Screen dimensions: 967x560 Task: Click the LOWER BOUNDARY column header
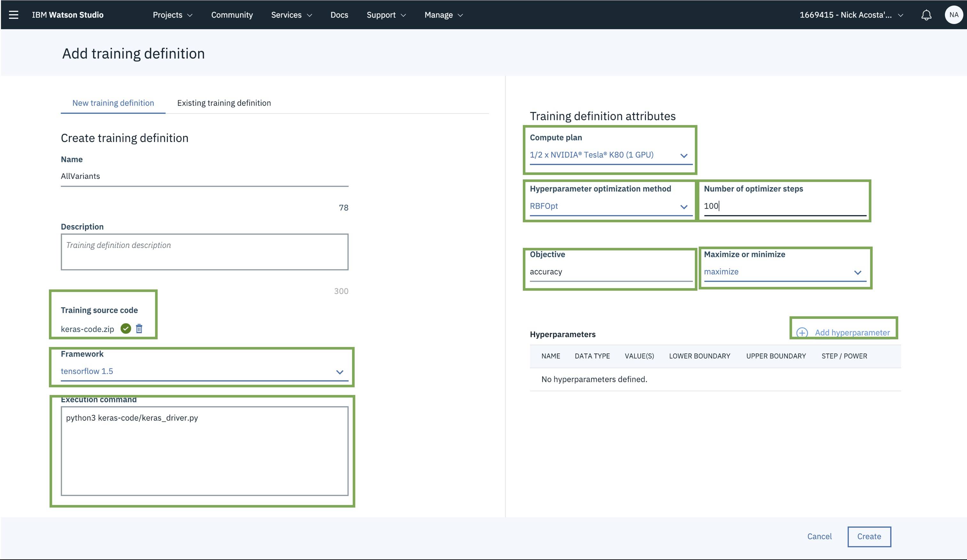[700, 356]
